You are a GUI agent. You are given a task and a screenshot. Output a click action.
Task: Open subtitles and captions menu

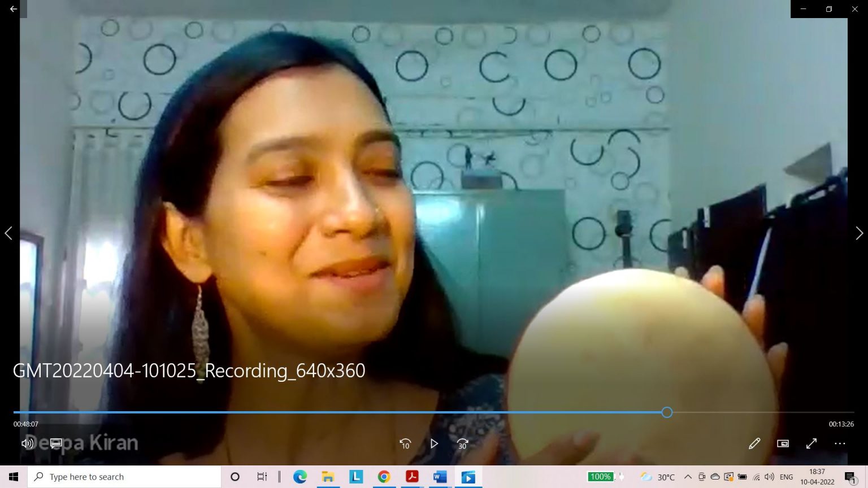[x=56, y=443]
